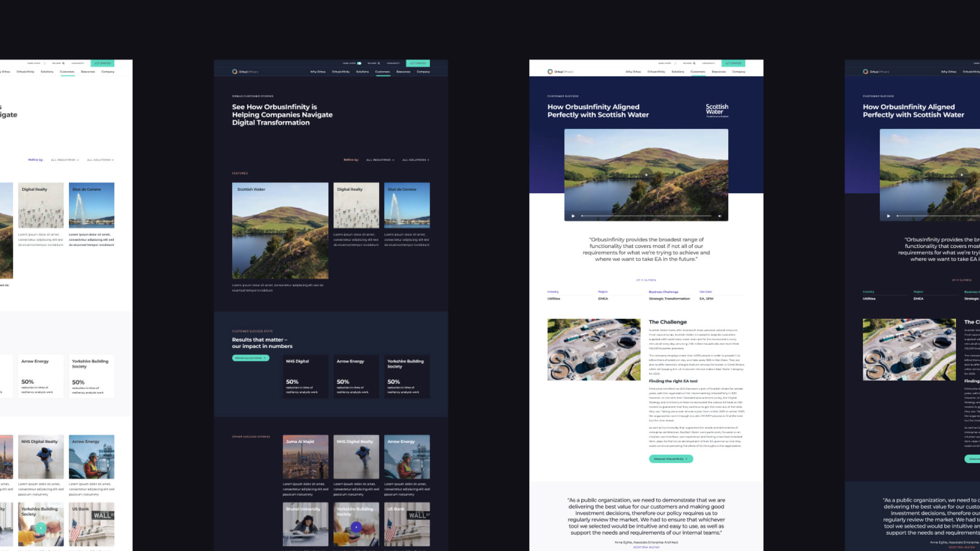
Task: Click Scottish Water brand logo on light case study page
Action: pos(717,110)
